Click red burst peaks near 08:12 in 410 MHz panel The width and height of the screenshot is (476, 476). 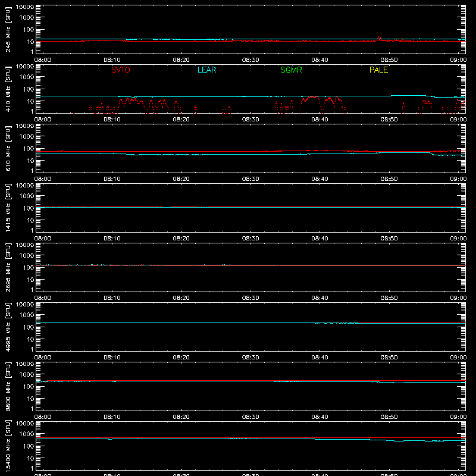130,101
